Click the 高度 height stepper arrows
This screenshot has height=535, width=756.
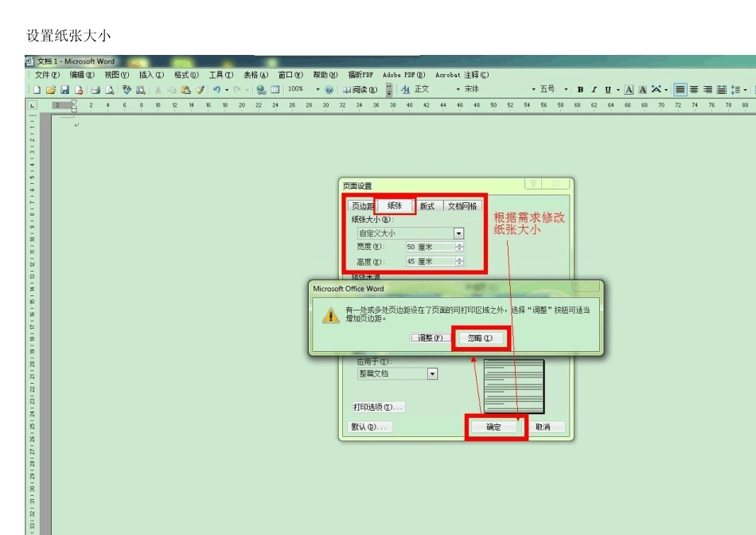click(459, 261)
